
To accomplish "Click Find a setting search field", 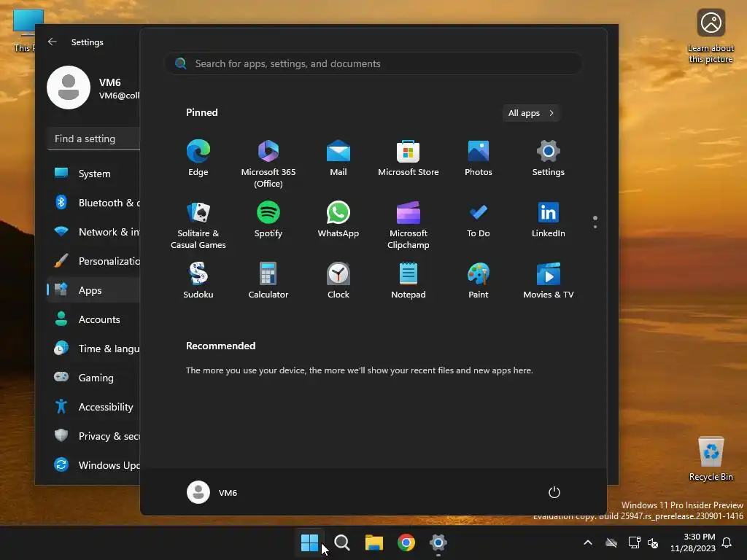I will pyautogui.click(x=94, y=139).
